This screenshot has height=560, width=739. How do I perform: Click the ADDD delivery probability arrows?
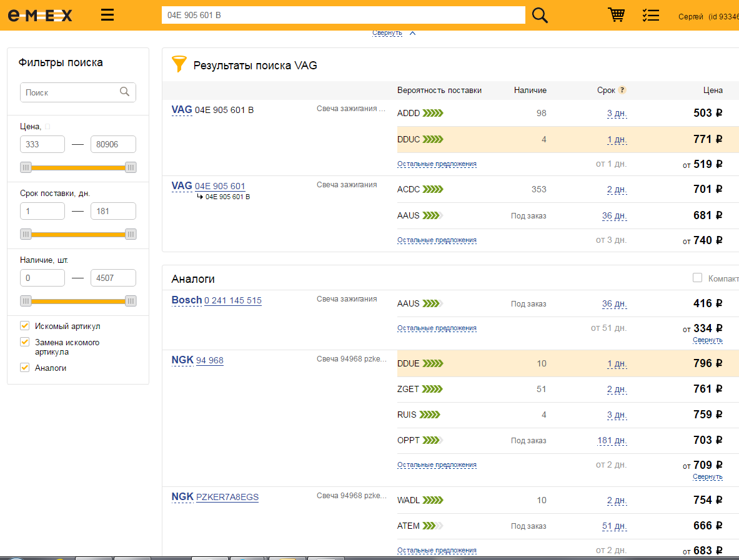pos(433,113)
